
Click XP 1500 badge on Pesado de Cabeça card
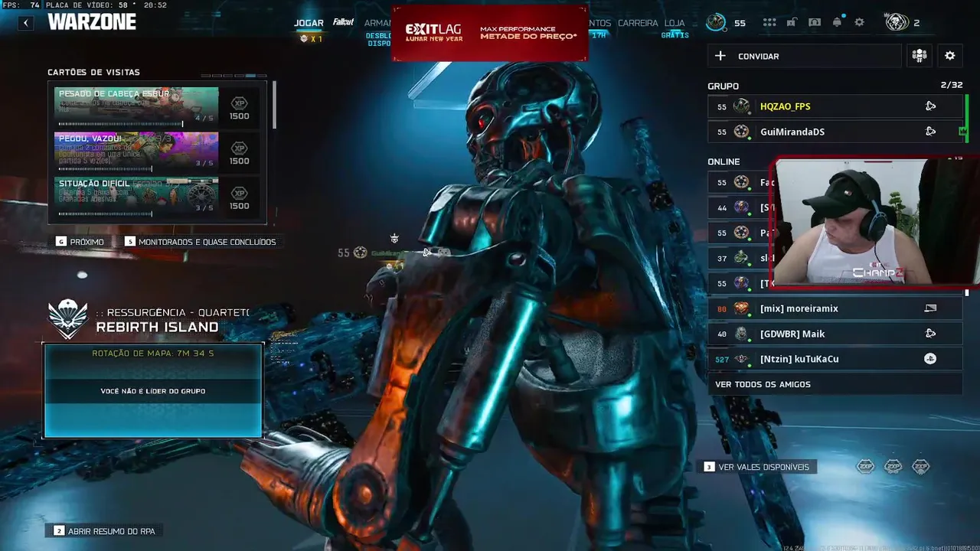240,108
